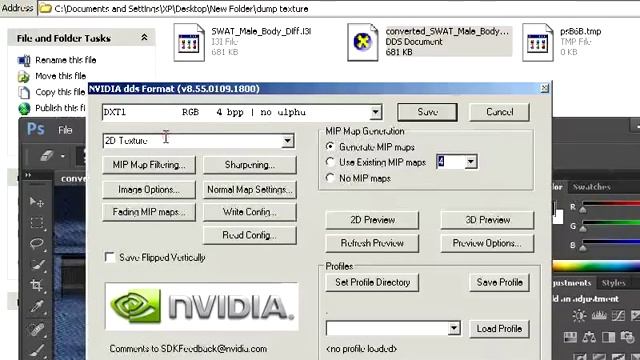Add a Black & White adjustment
The height and width of the screenshot is (360, 640).
[x=608, y=337]
